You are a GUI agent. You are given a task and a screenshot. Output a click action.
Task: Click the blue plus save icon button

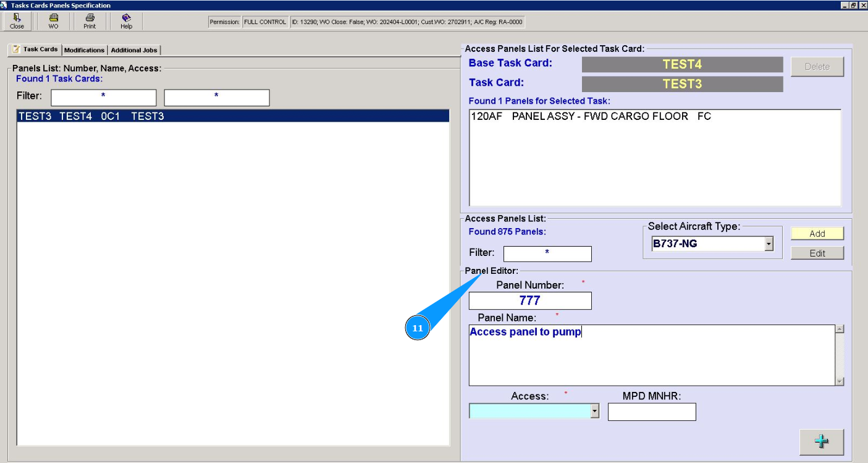coord(821,441)
